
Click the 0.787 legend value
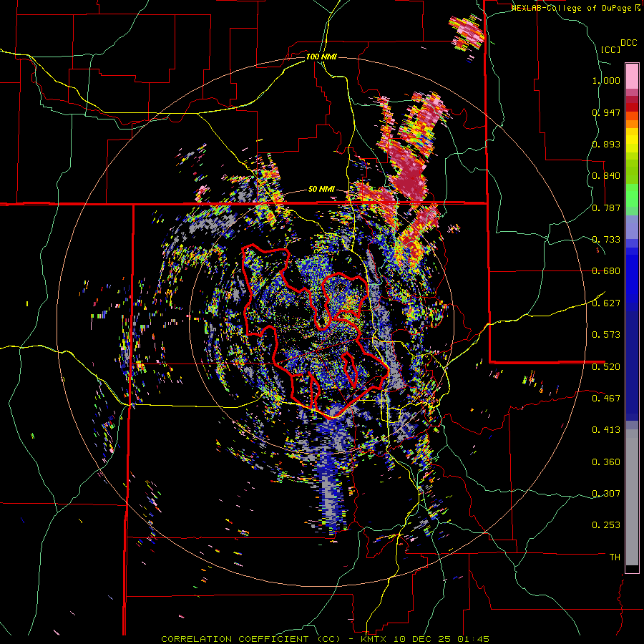pyautogui.click(x=606, y=208)
